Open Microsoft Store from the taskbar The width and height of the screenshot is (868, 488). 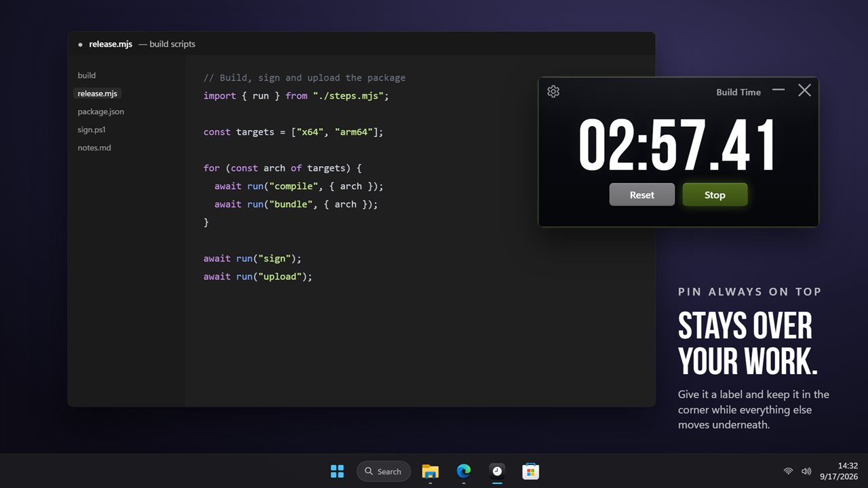click(x=531, y=471)
